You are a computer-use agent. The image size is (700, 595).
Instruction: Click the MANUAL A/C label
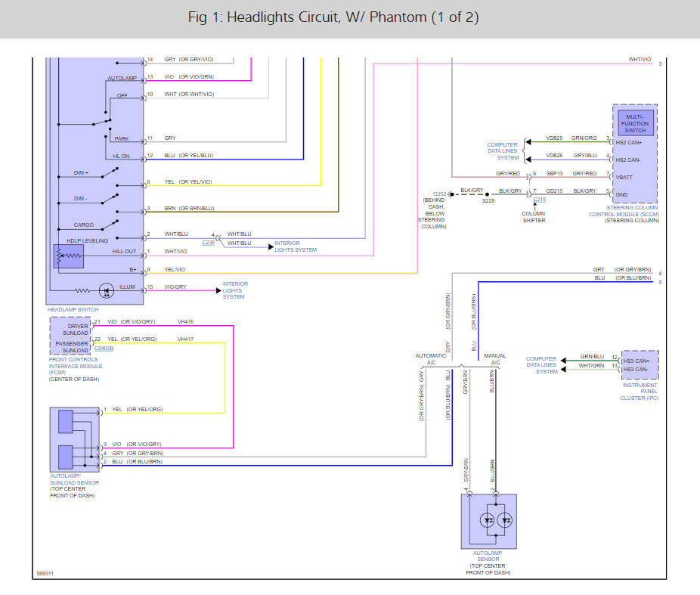point(495,359)
